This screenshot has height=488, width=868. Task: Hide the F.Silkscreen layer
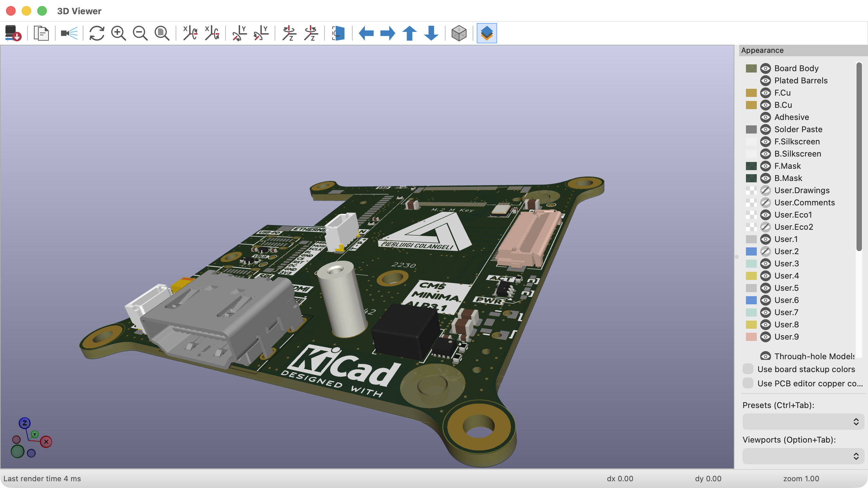click(765, 141)
